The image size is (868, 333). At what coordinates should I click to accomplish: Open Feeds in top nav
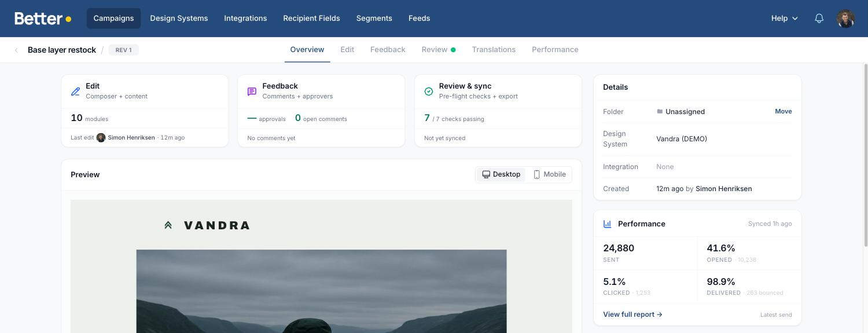pos(419,19)
